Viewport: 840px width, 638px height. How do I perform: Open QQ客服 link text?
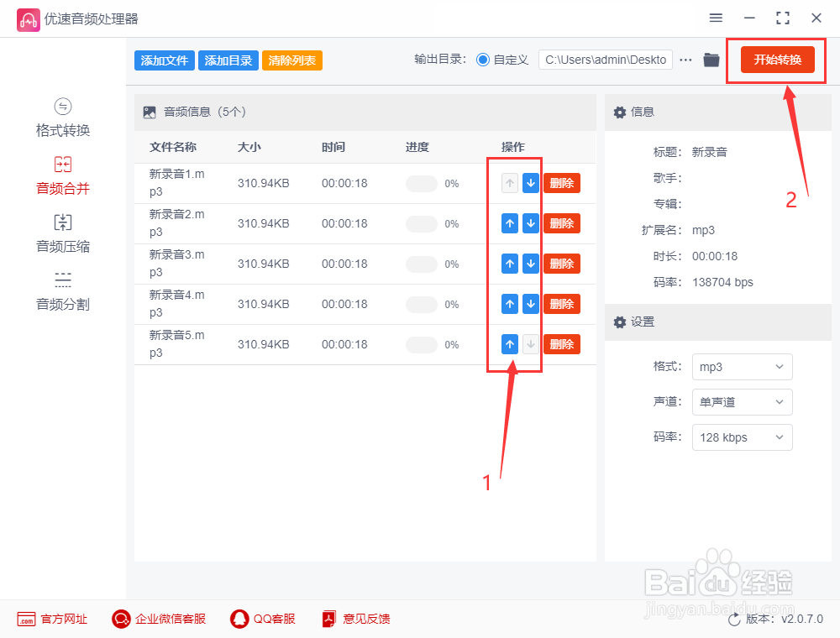[x=275, y=619]
